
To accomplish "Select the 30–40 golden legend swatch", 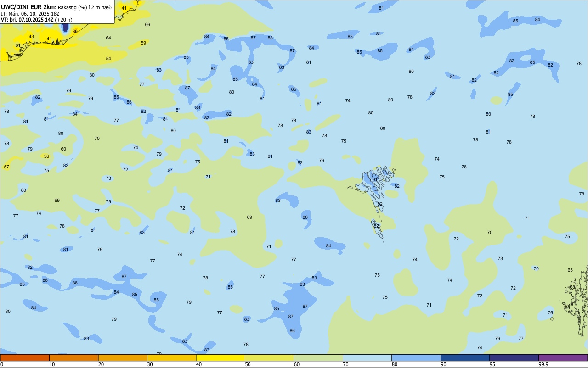I will click(171, 357).
